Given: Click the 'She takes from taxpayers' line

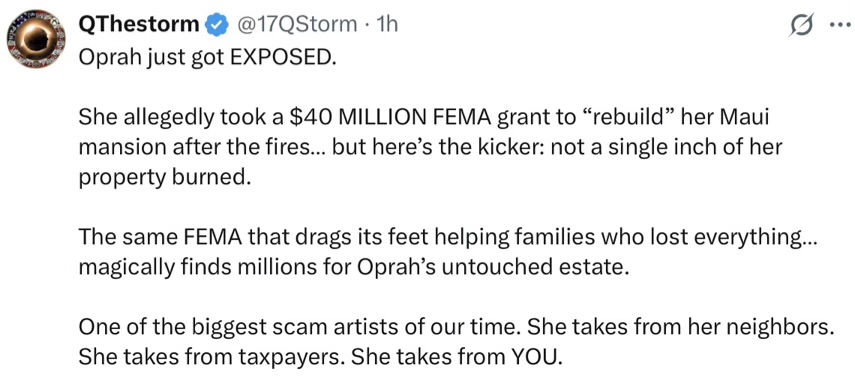Looking at the screenshot, I should pos(320,357).
